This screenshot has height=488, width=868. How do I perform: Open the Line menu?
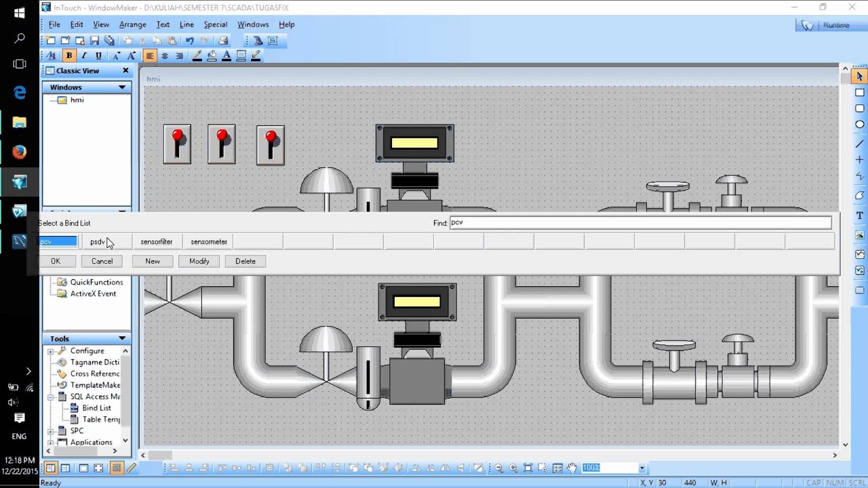coord(186,24)
